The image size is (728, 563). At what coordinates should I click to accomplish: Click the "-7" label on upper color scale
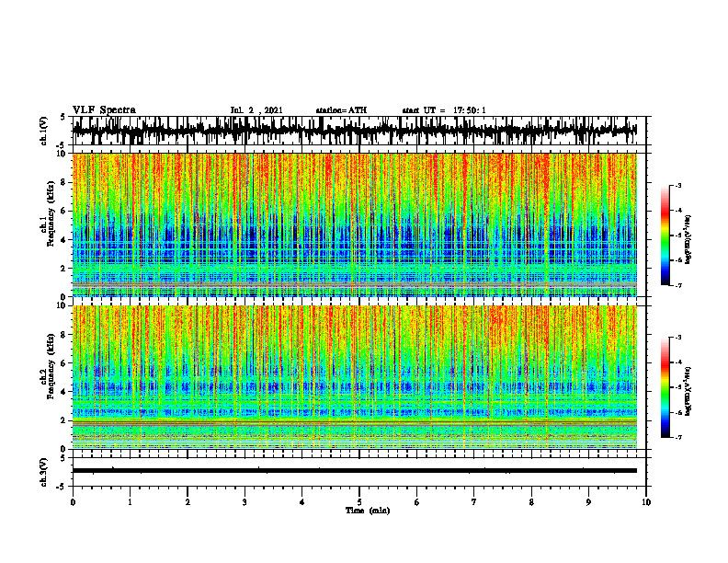pos(677,285)
